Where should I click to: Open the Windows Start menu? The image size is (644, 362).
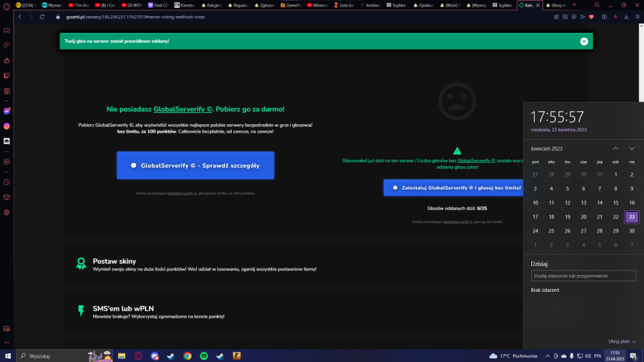(8, 356)
